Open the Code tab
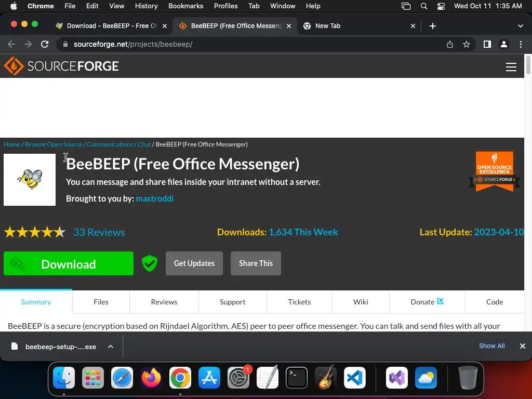532x399 pixels. coord(495,302)
